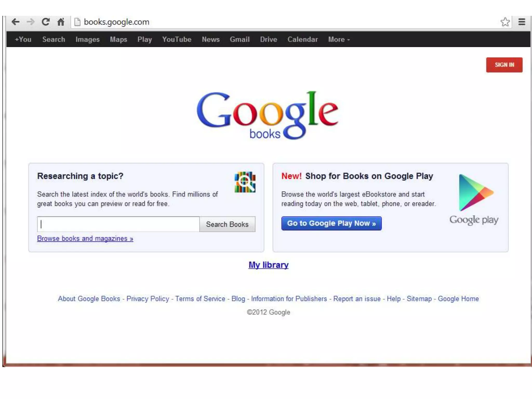Click Go to Google Play Now button
Viewport: 532px width, 399px height.
click(331, 223)
